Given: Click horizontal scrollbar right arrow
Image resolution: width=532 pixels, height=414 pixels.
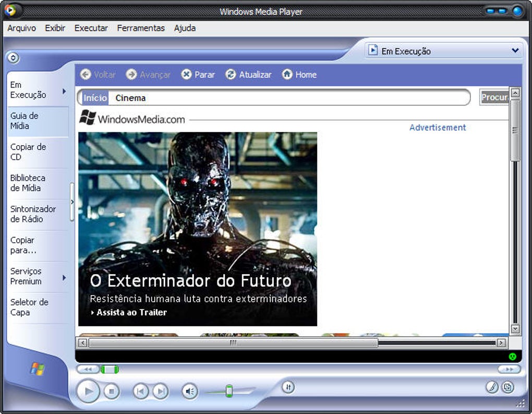Looking at the screenshot, I should pos(501,342).
